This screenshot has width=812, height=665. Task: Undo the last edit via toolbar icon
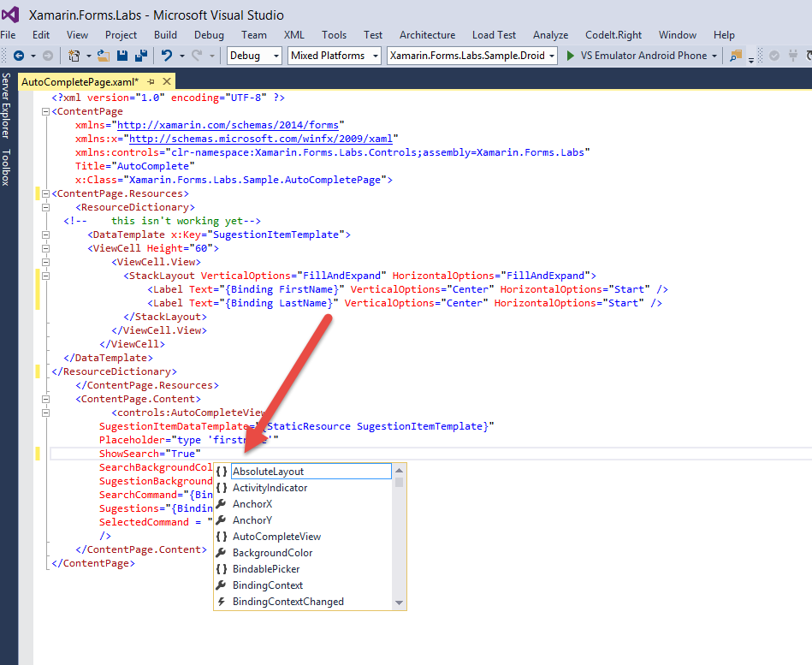pos(167,56)
